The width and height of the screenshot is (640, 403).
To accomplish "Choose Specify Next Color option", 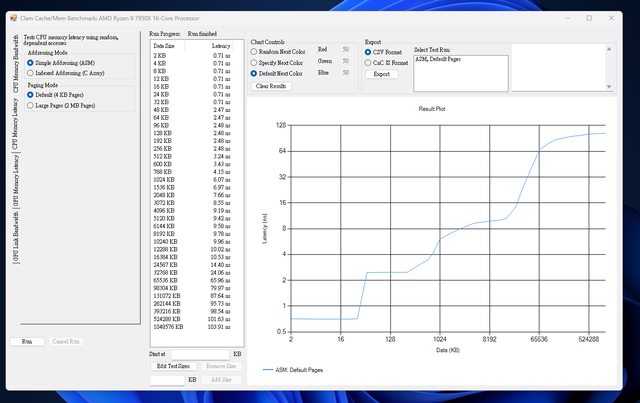I will pos(253,60).
